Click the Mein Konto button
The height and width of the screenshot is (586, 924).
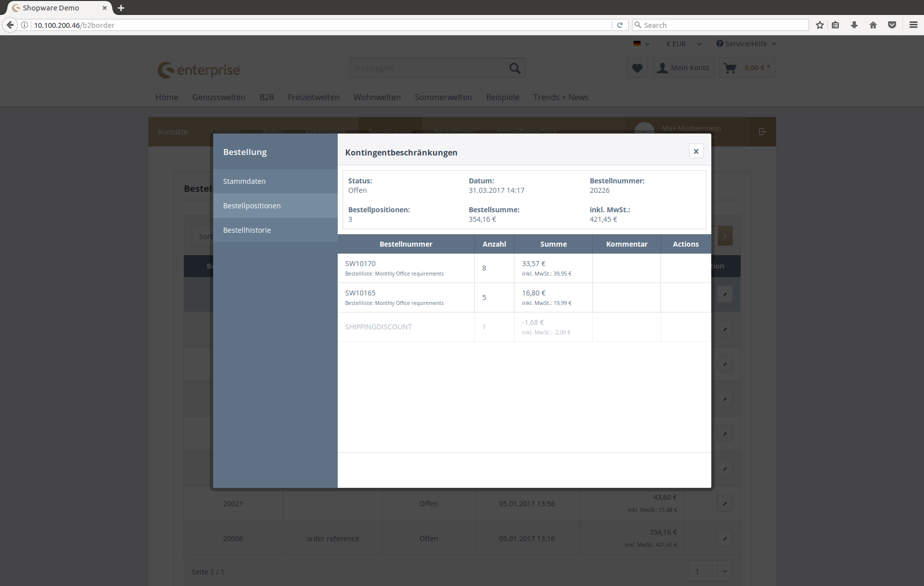pos(683,68)
